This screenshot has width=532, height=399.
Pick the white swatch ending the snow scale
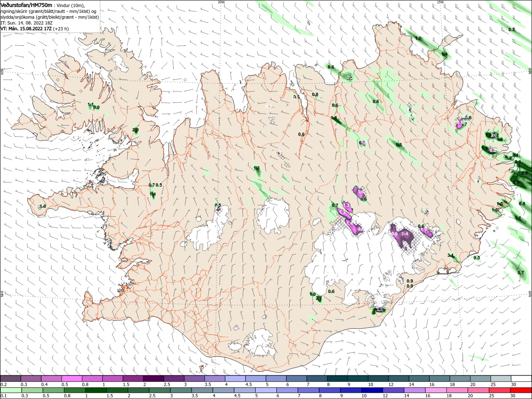point(522,379)
